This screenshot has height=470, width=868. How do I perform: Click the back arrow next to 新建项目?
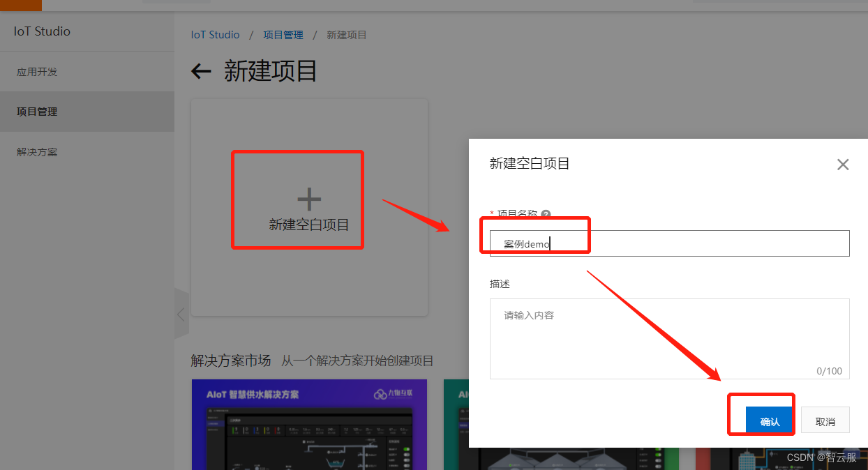tap(200, 71)
